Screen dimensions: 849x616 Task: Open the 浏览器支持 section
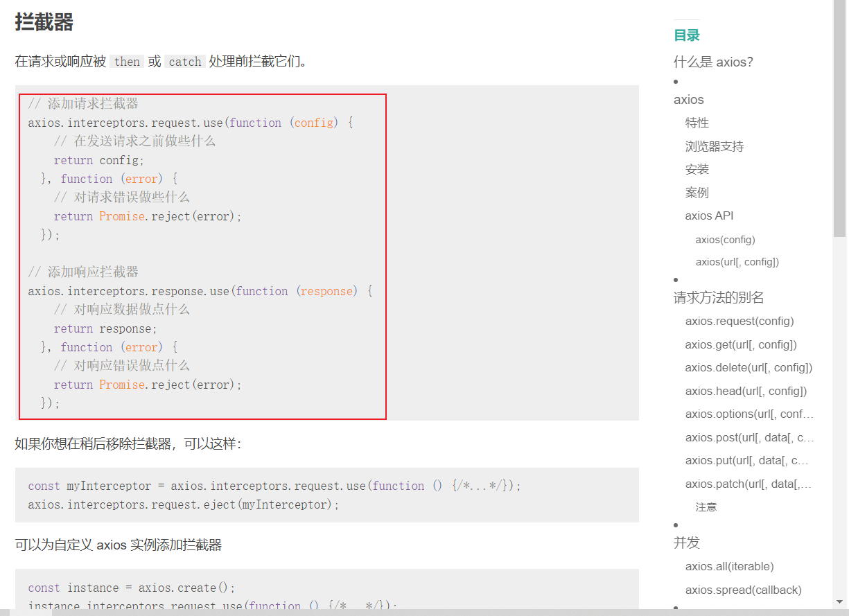pyautogui.click(x=715, y=146)
